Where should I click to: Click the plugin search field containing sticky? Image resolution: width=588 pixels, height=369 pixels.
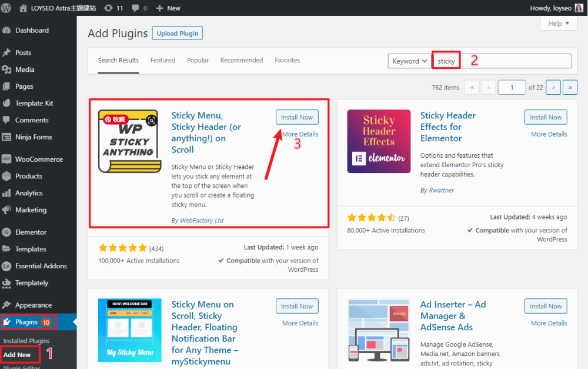coord(503,61)
